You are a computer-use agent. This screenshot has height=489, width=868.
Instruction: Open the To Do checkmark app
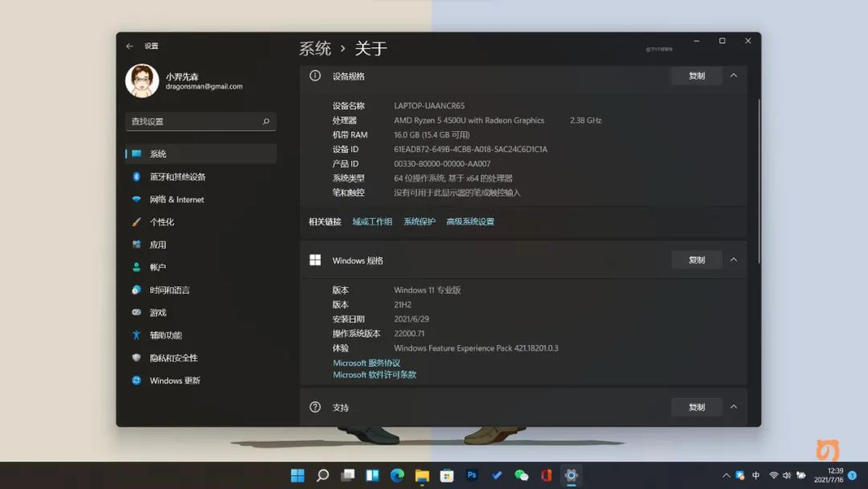[x=497, y=475]
